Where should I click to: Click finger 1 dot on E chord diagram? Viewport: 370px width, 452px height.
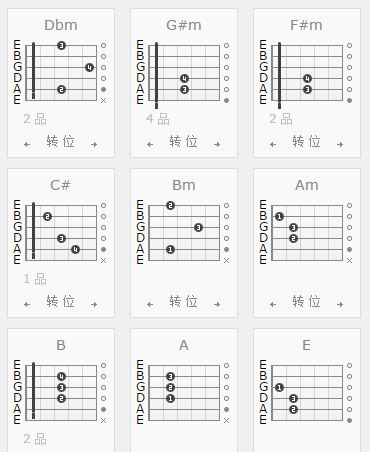coord(279,387)
